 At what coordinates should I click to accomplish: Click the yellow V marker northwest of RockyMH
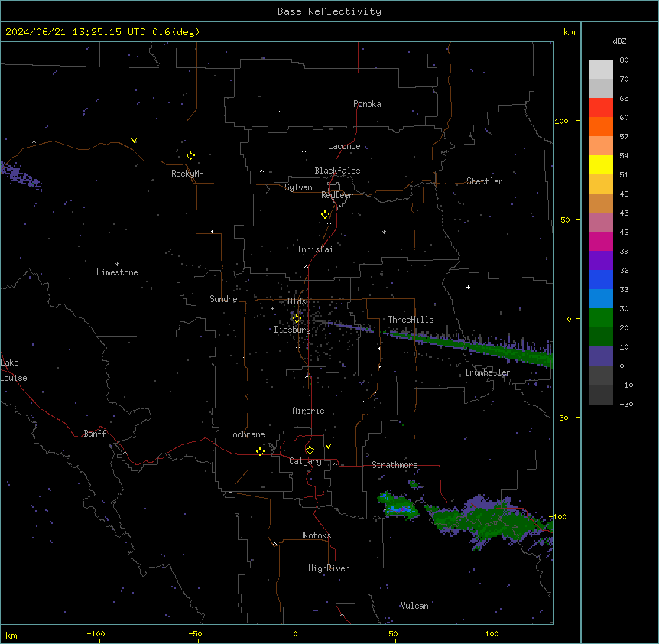pyautogui.click(x=134, y=141)
